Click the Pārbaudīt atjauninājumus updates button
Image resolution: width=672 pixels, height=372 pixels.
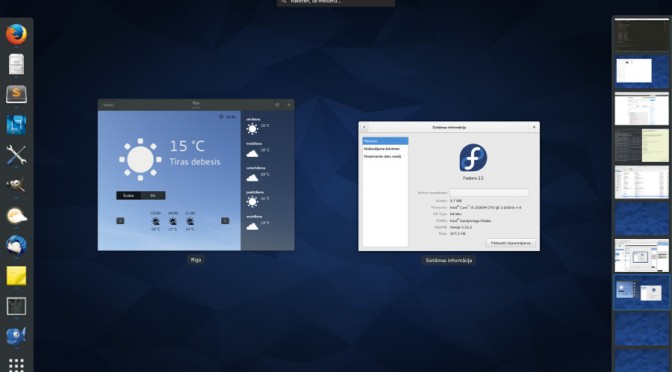click(x=510, y=243)
